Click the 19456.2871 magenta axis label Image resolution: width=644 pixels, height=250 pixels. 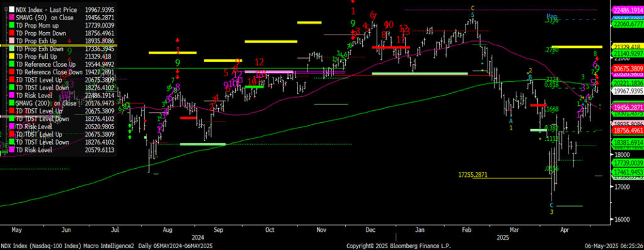[627, 106]
